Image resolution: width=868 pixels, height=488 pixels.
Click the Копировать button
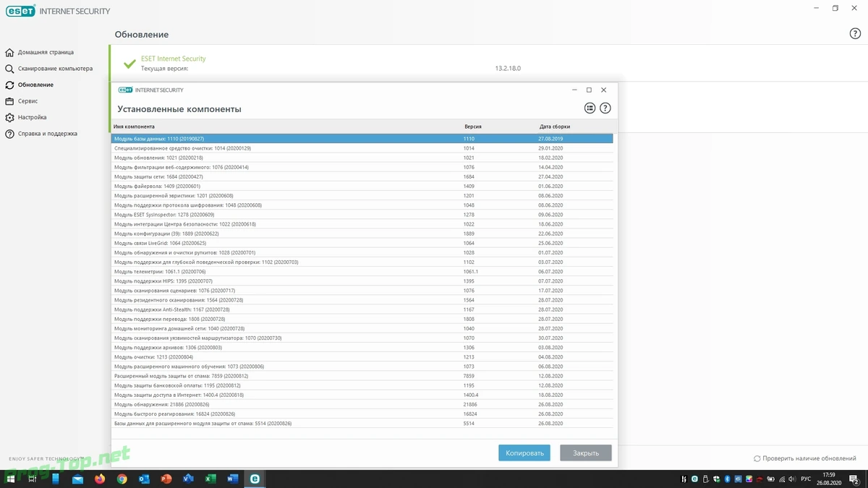524,453
